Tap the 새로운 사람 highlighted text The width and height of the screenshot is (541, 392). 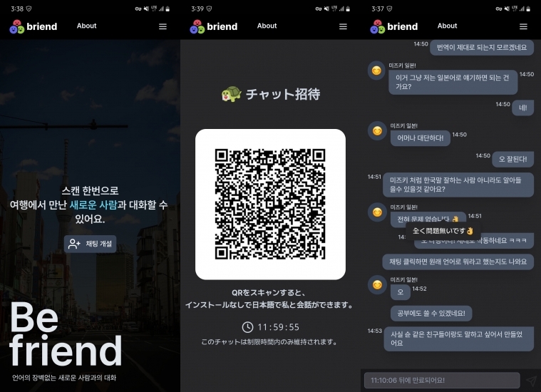pyautogui.click(x=93, y=205)
